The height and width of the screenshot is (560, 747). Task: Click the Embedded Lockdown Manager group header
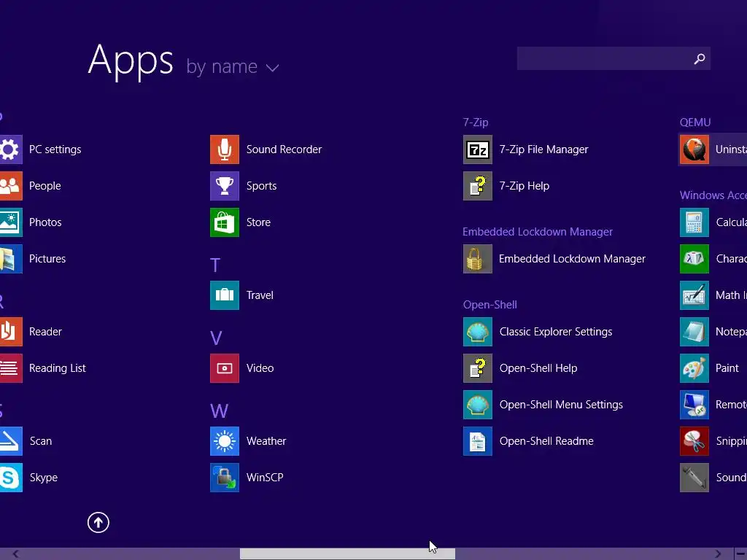[538, 232]
